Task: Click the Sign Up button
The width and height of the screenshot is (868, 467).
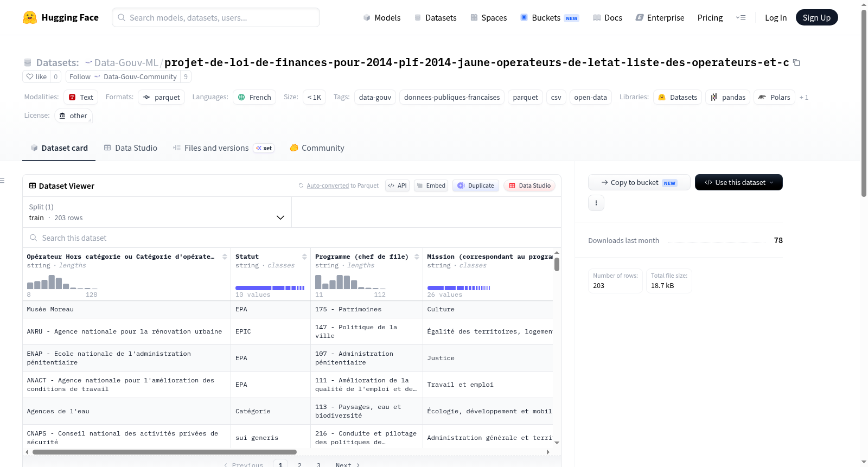Action: [816, 17]
